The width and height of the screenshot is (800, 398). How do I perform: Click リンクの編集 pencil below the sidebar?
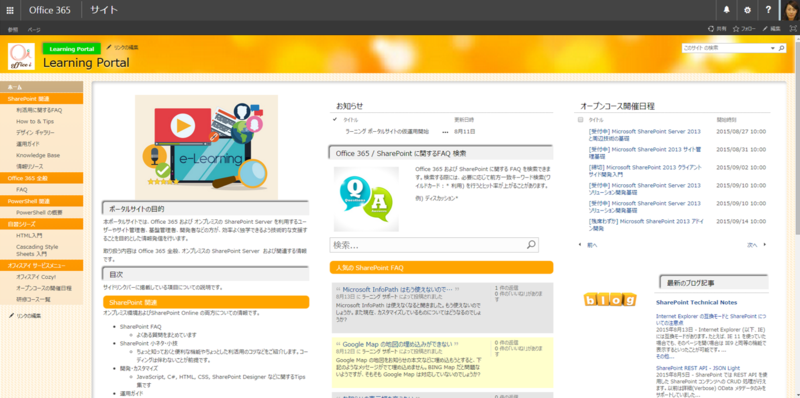(x=24, y=316)
